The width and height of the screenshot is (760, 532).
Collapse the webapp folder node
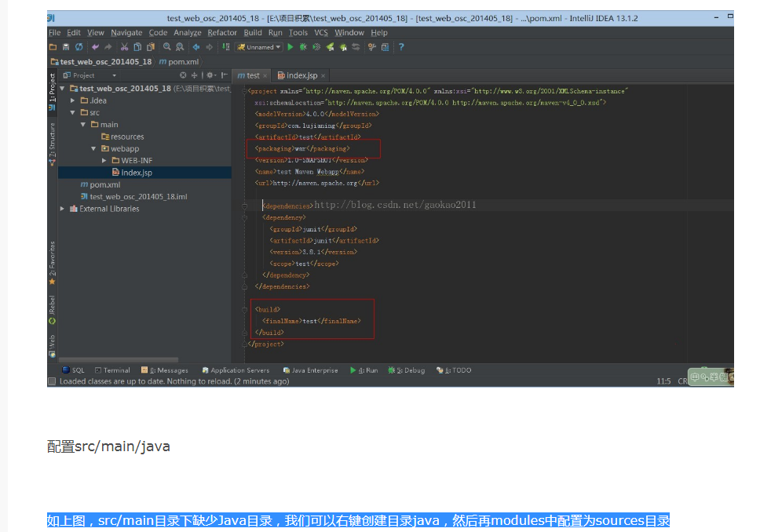(x=93, y=148)
